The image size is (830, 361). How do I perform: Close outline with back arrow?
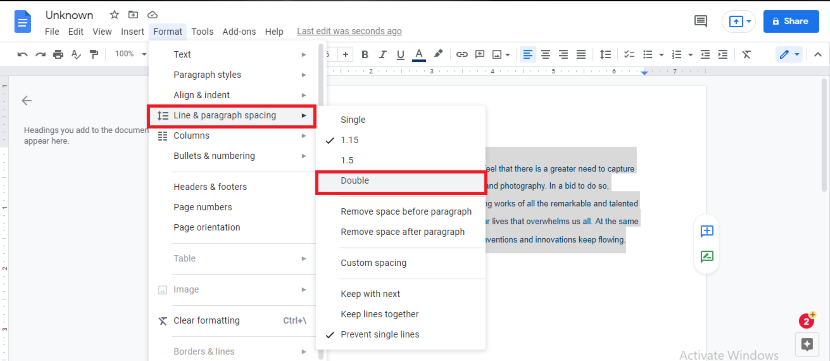point(26,101)
